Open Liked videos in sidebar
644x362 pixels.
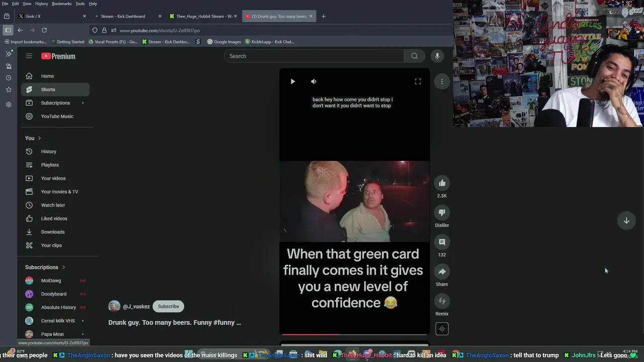(55, 219)
